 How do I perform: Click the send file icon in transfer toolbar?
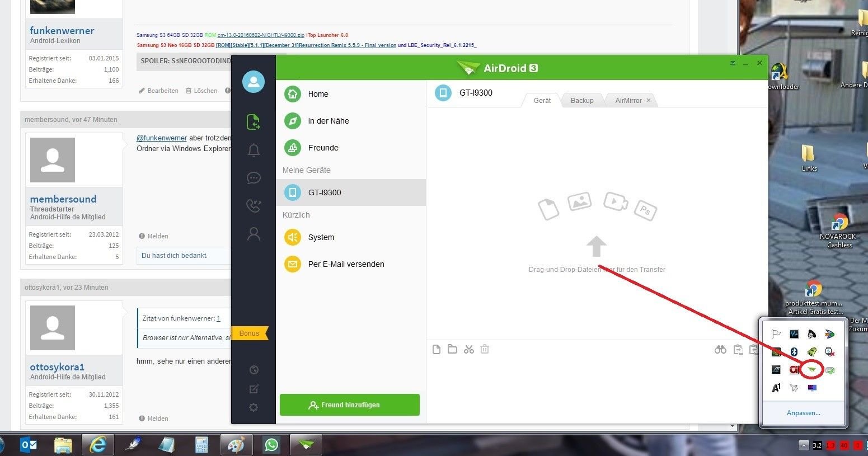437,350
